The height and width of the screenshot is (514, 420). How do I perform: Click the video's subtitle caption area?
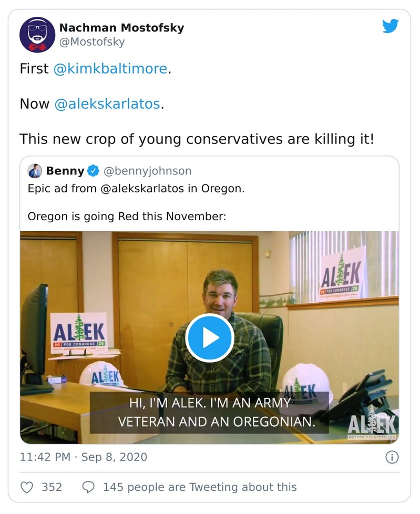[x=209, y=413]
